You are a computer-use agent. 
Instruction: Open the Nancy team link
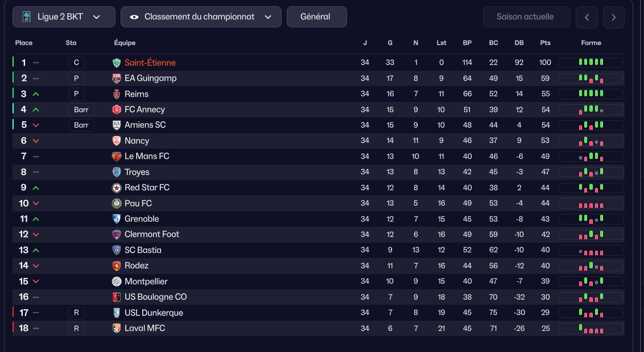[x=137, y=141]
